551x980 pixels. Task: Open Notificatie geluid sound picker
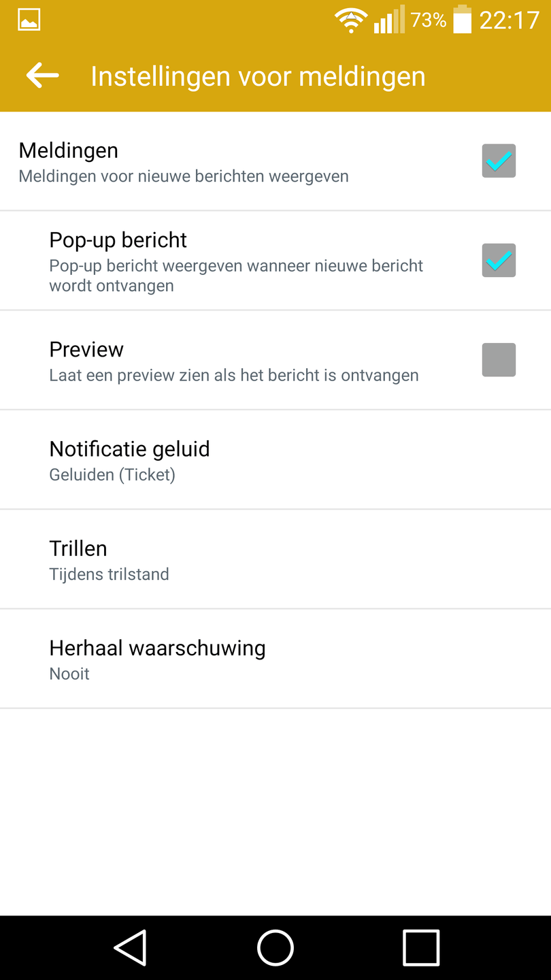pos(275,459)
